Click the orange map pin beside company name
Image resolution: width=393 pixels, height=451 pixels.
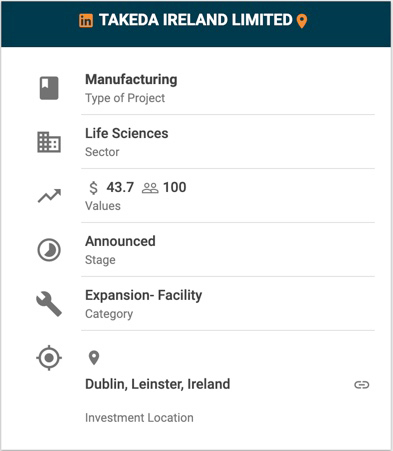(302, 21)
